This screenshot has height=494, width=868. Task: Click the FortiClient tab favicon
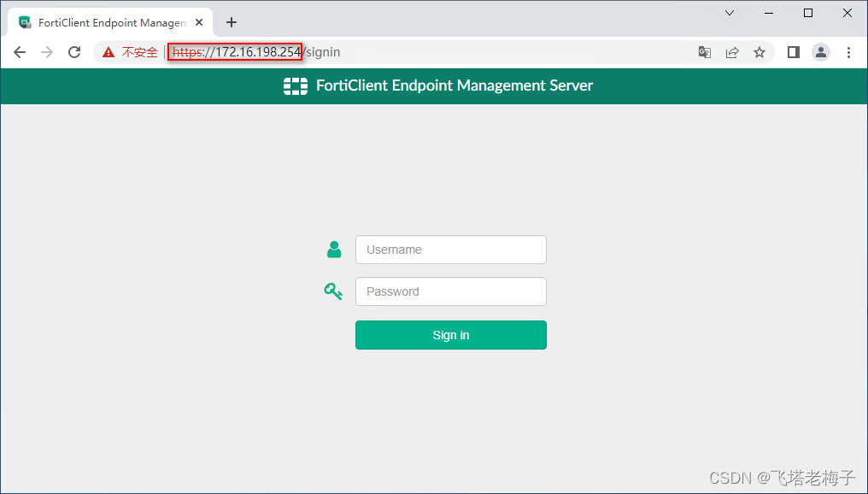25,23
